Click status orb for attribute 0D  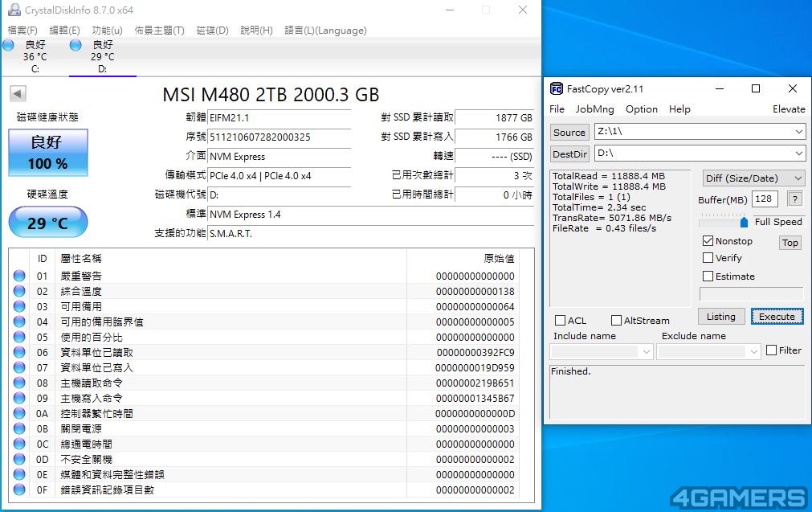[20, 459]
